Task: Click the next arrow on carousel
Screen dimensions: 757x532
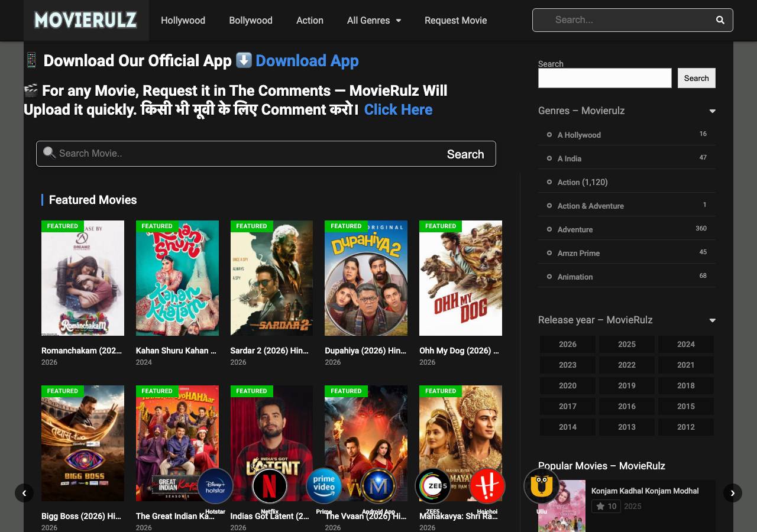Action: [733, 493]
